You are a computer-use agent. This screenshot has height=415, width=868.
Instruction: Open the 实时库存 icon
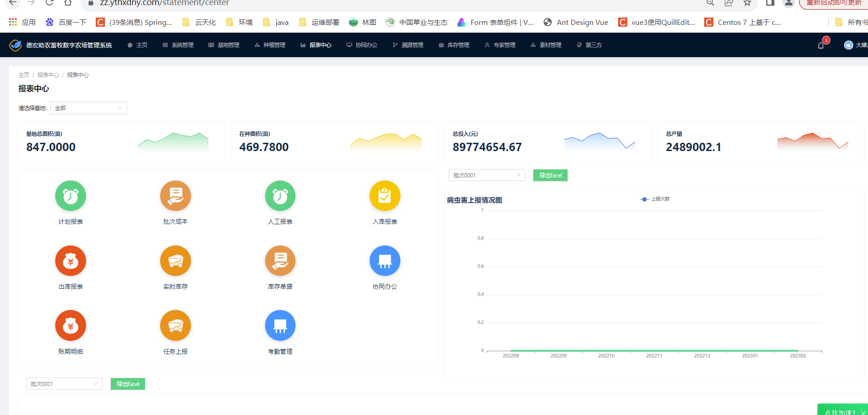pos(175,261)
